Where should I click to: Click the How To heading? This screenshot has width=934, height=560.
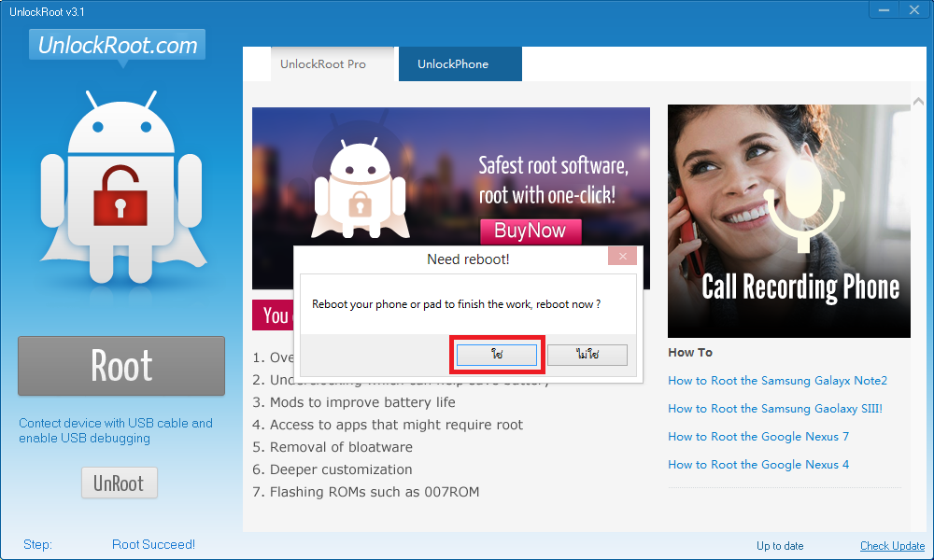pyautogui.click(x=690, y=352)
